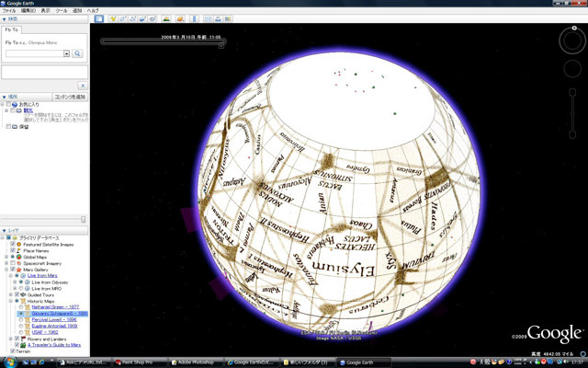Click the Guided Tours camera icon

coord(23,294)
